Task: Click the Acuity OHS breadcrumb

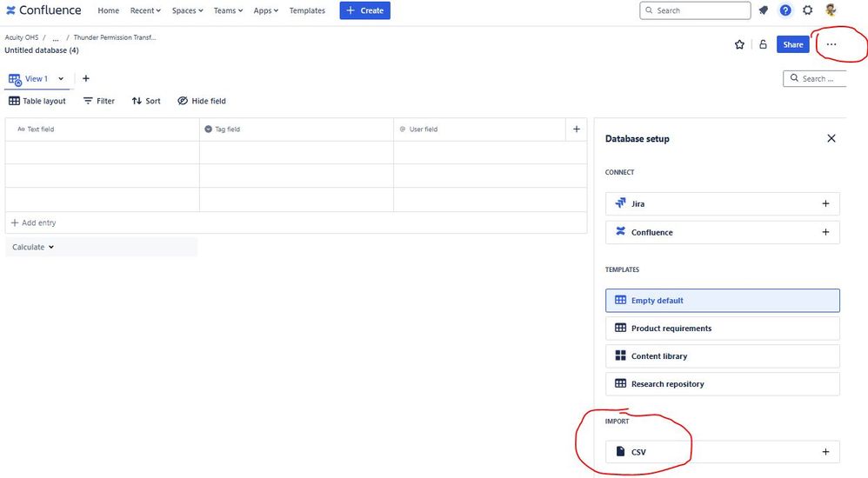Action: pyautogui.click(x=22, y=37)
